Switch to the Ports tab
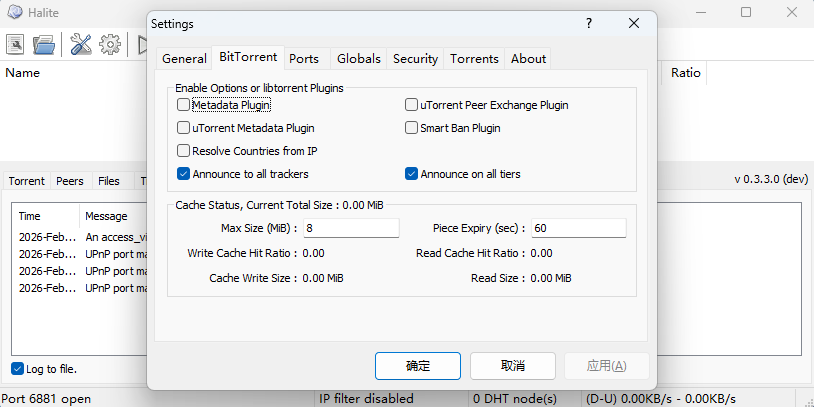The image size is (814, 407). click(304, 59)
